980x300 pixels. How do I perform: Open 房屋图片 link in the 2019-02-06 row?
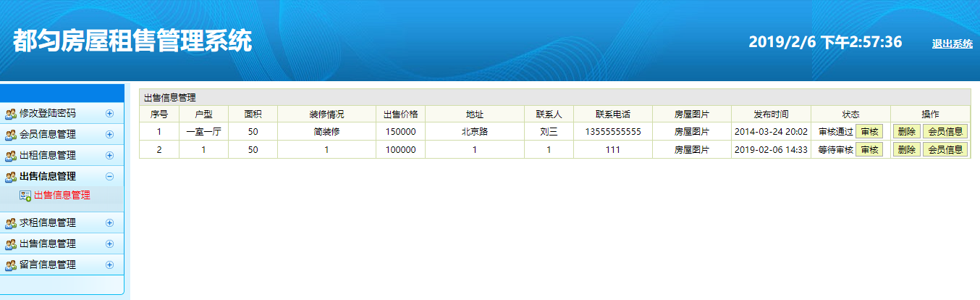click(x=692, y=150)
